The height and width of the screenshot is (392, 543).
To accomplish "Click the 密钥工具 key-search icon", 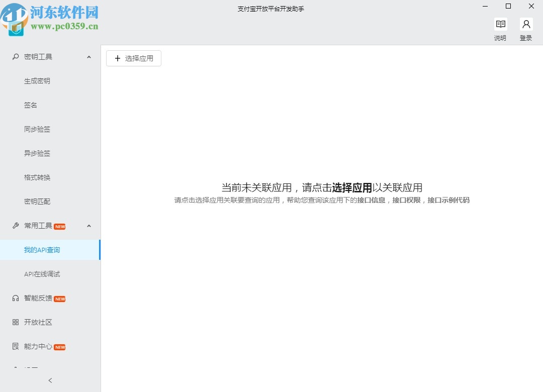I will click(x=15, y=57).
